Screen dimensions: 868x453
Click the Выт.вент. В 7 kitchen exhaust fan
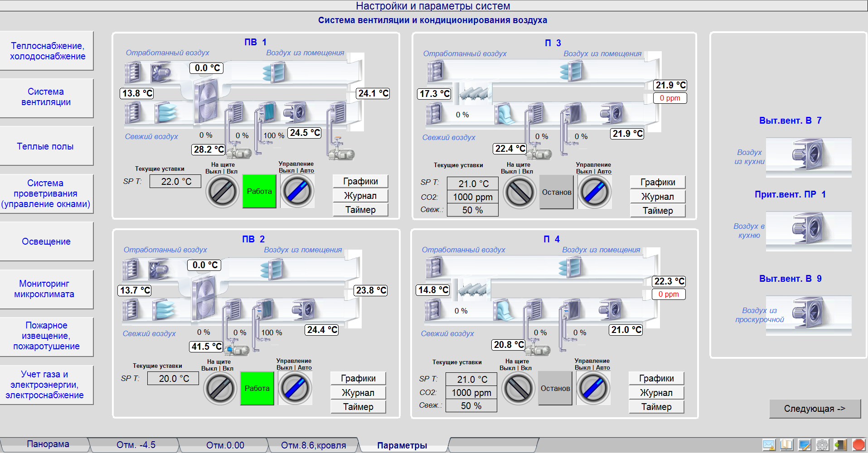[808, 155]
